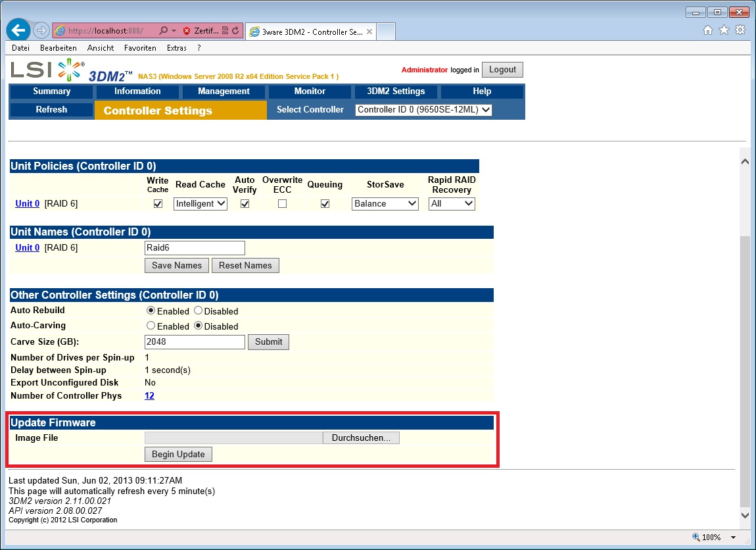Open the Select Controller dropdown

click(423, 109)
